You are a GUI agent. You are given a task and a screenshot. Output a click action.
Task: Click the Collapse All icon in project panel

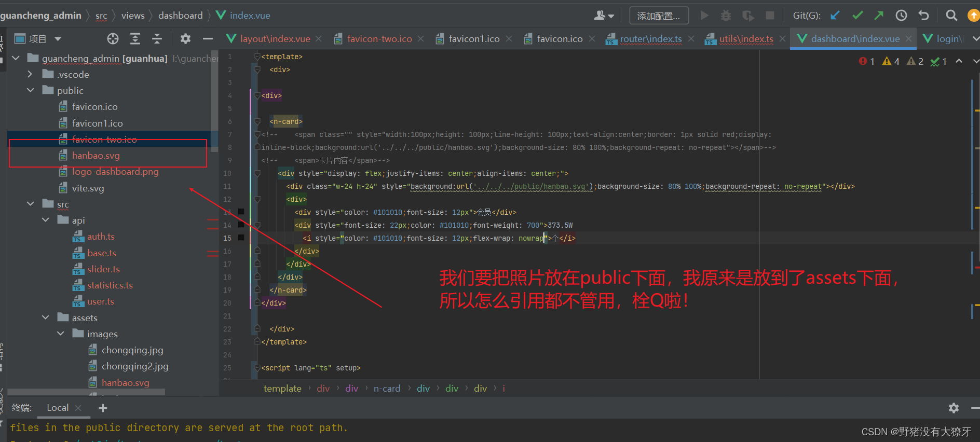click(x=157, y=38)
